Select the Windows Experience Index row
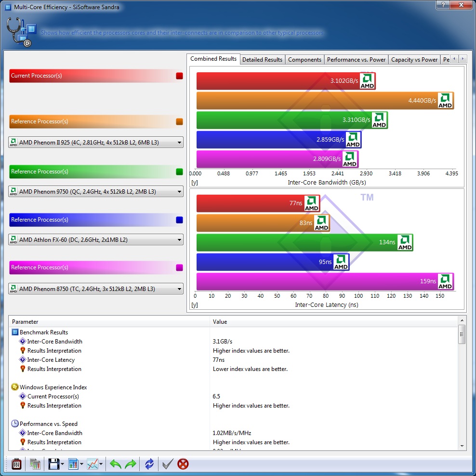Image resolution: width=476 pixels, height=476 pixels. (x=233, y=387)
